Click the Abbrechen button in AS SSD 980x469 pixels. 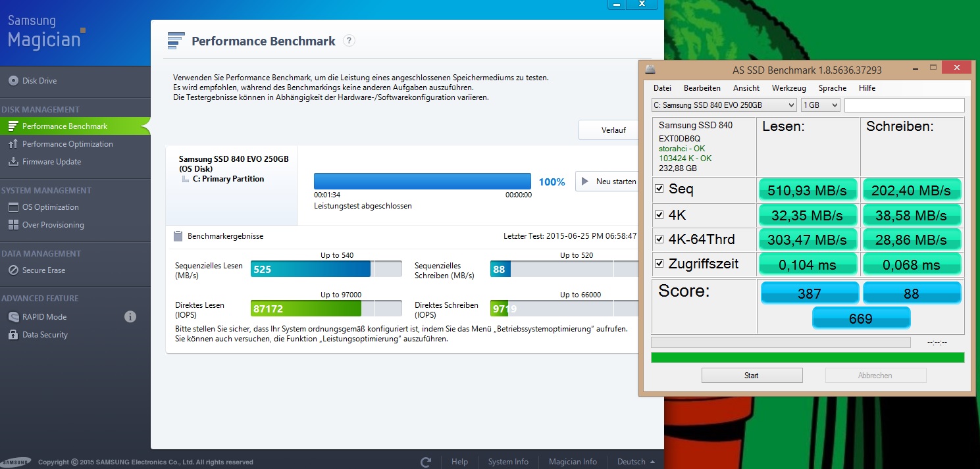[875, 376]
